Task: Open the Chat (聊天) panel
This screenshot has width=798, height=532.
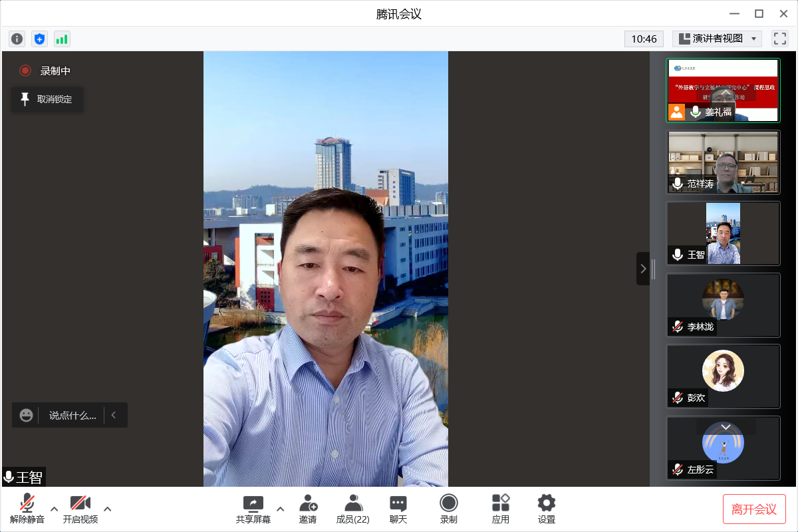Action: pos(398,509)
